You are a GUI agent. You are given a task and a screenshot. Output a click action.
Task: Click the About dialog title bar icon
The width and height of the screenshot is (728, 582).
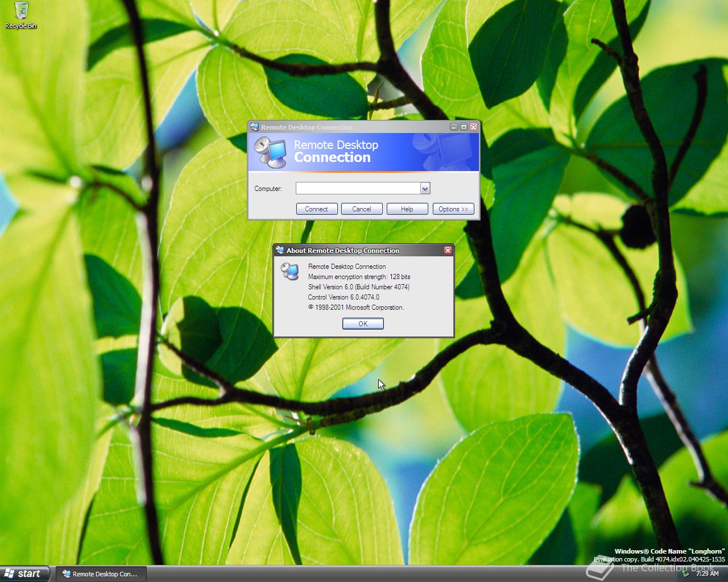tap(280, 250)
